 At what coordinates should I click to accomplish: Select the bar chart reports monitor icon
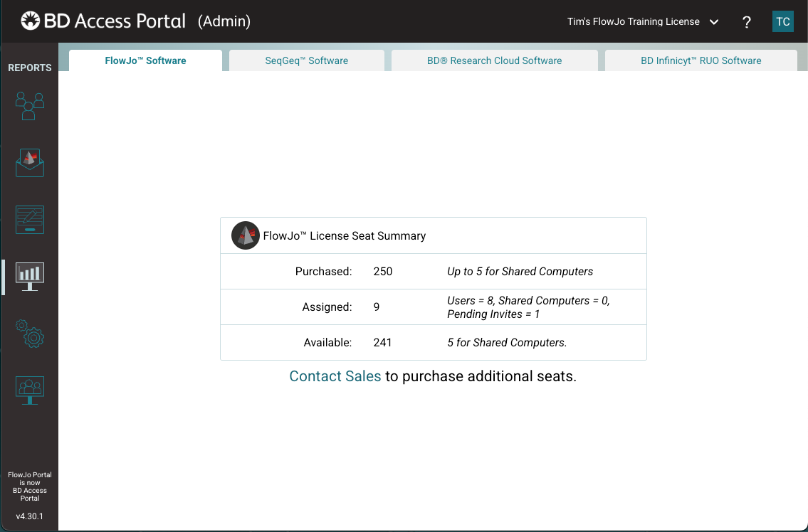[x=29, y=277]
